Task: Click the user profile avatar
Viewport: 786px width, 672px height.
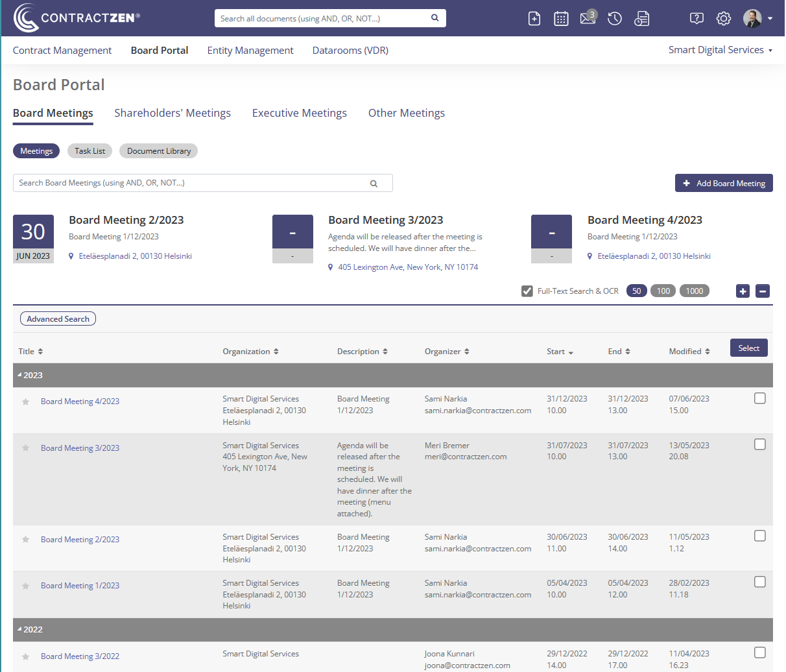Action: tap(752, 19)
